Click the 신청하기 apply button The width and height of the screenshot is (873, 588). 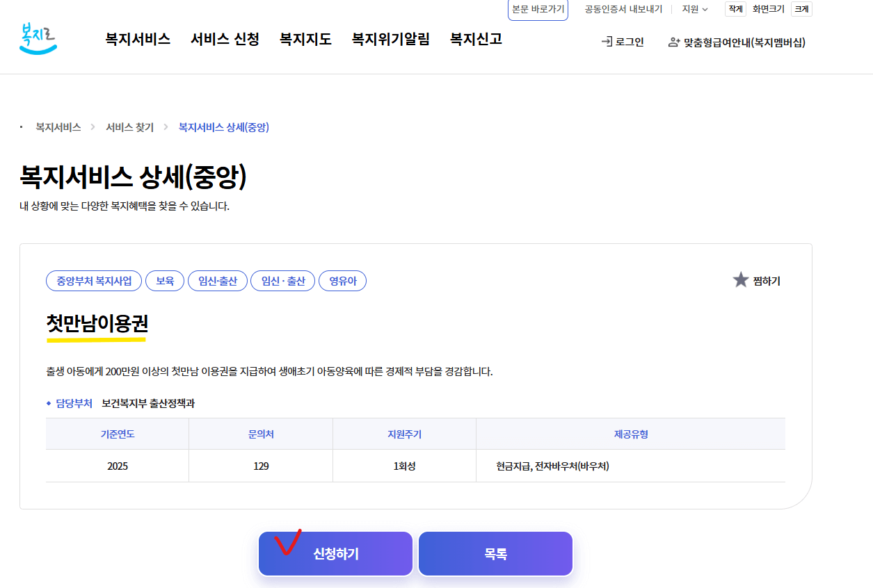[x=335, y=553]
